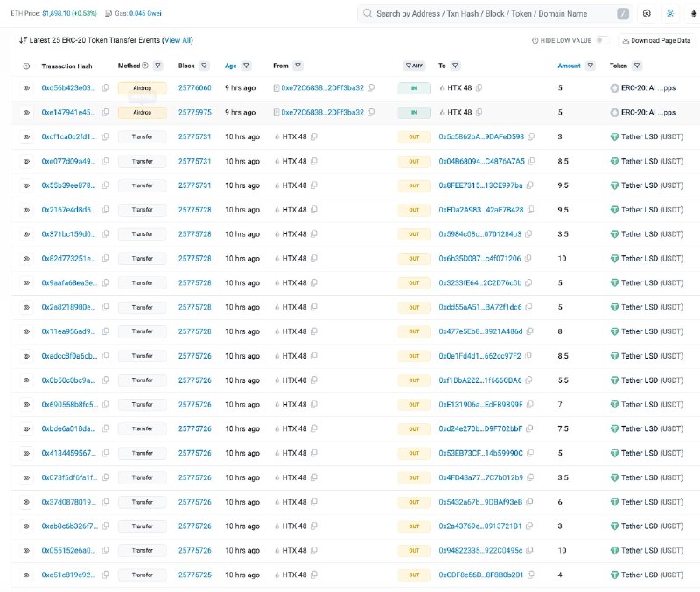700x592 pixels.
Task: Toggle Hide Low Value switch
Action: [602, 40]
